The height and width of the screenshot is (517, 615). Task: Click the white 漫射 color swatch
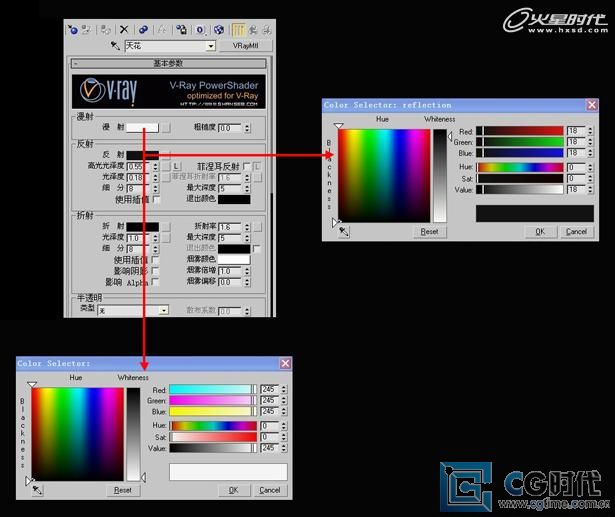(142, 127)
